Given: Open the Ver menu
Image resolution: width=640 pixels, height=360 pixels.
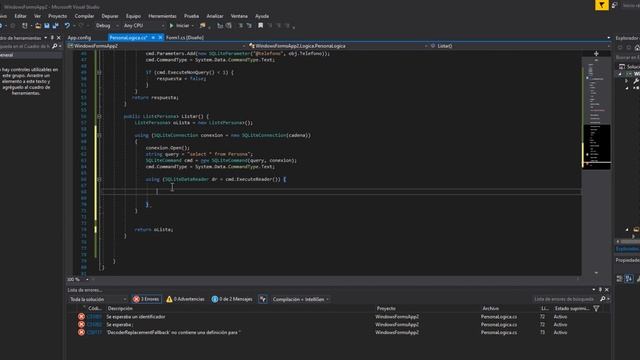Looking at the screenshot, I should click(x=37, y=16).
